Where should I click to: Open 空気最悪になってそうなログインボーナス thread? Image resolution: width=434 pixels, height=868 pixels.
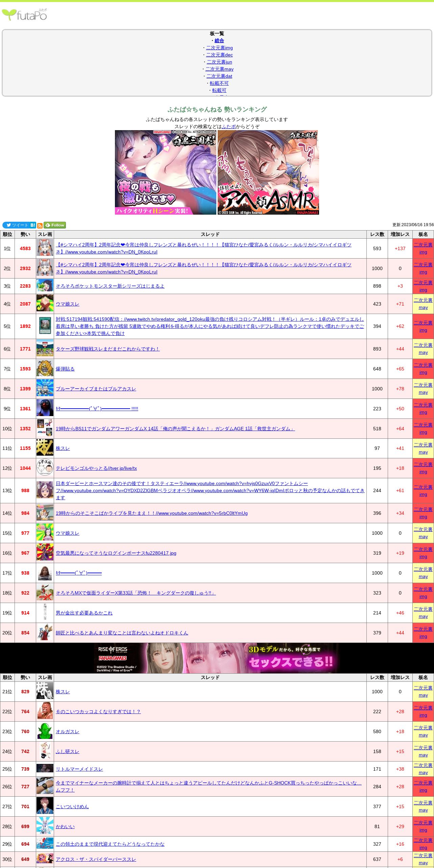(116, 553)
